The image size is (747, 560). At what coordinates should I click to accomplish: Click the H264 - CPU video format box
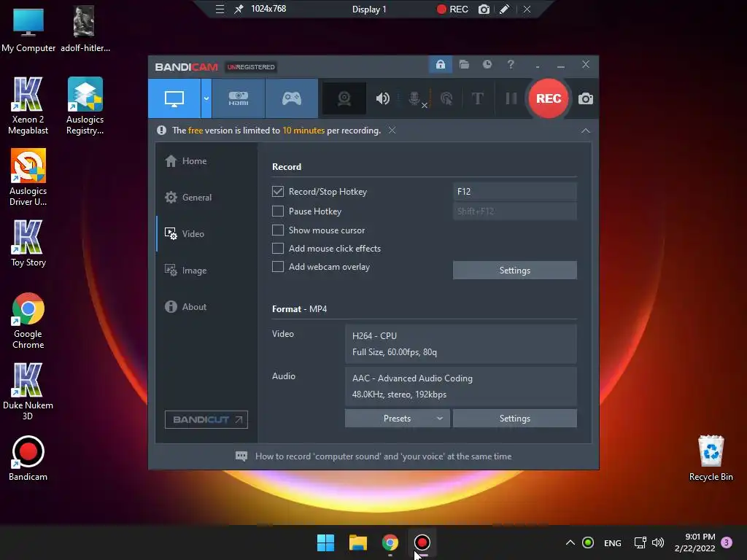click(x=461, y=344)
